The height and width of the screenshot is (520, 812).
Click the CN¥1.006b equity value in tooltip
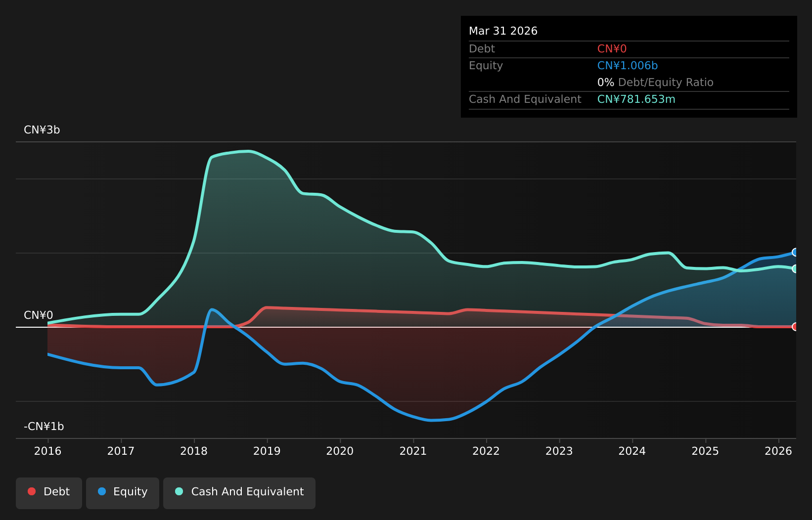(x=628, y=66)
